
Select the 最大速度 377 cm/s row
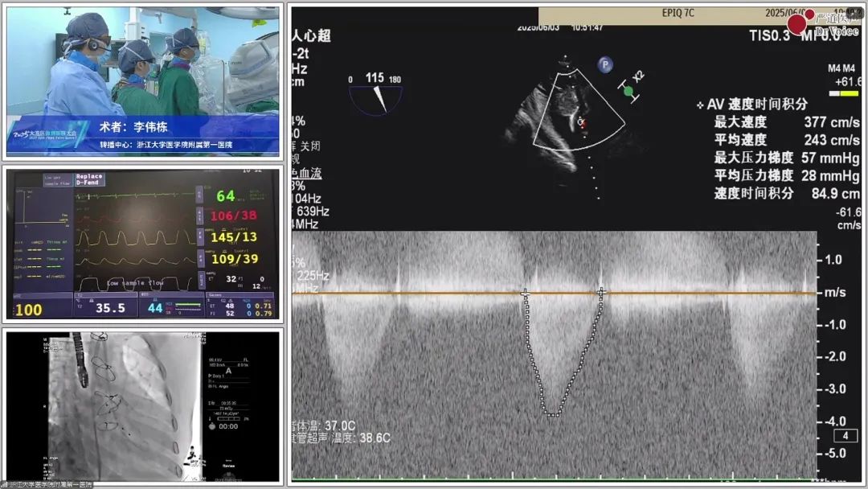pyautogui.click(x=786, y=122)
